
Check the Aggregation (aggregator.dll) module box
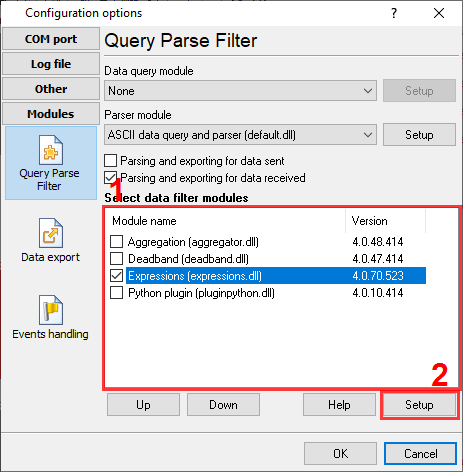[116, 242]
